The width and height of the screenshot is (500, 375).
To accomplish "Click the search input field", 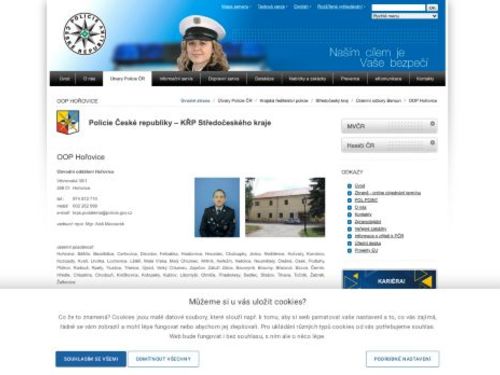I will pos(399,8).
